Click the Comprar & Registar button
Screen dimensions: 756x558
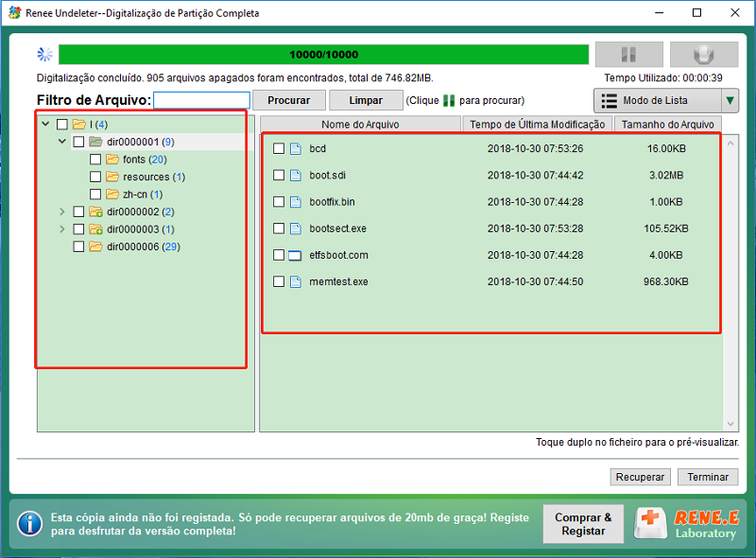(x=583, y=524)
